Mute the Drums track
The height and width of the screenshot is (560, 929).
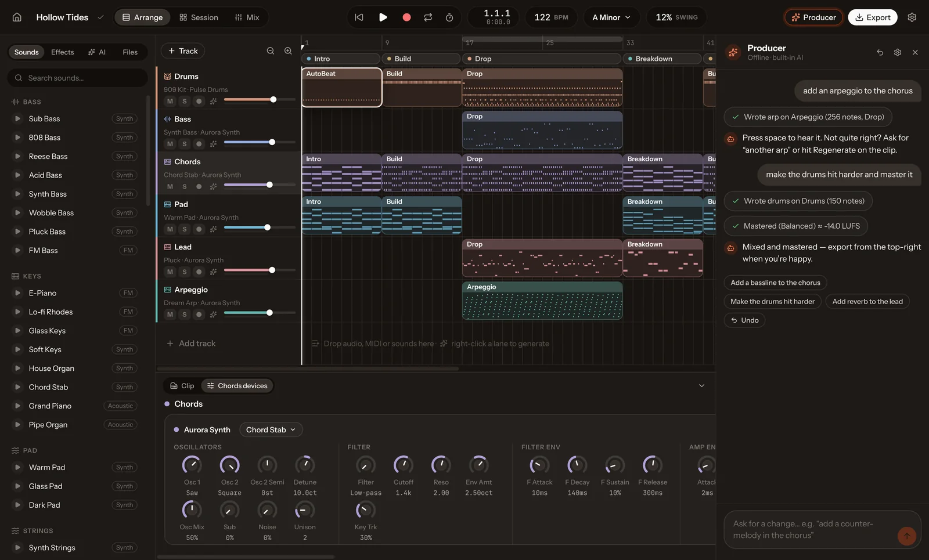click(170, 101)
